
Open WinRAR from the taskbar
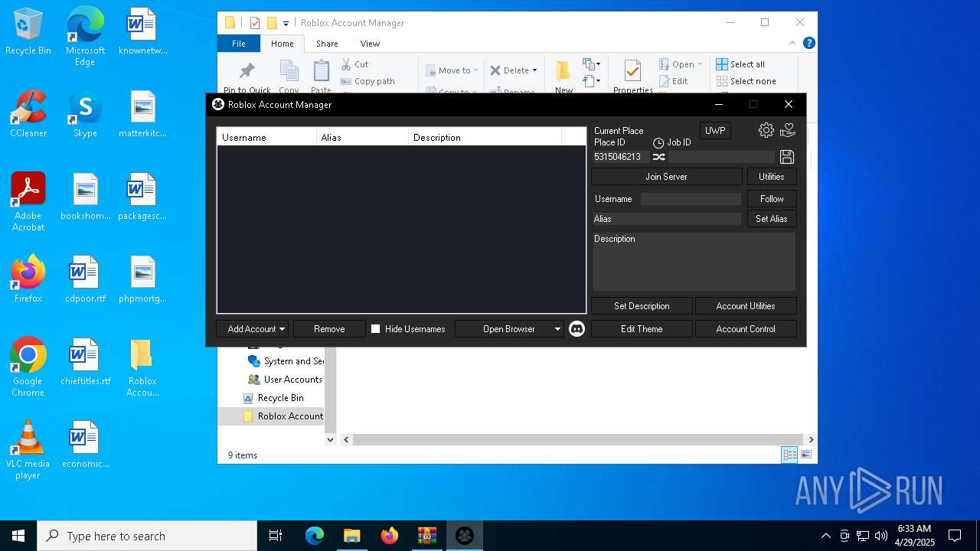point(427,536)
